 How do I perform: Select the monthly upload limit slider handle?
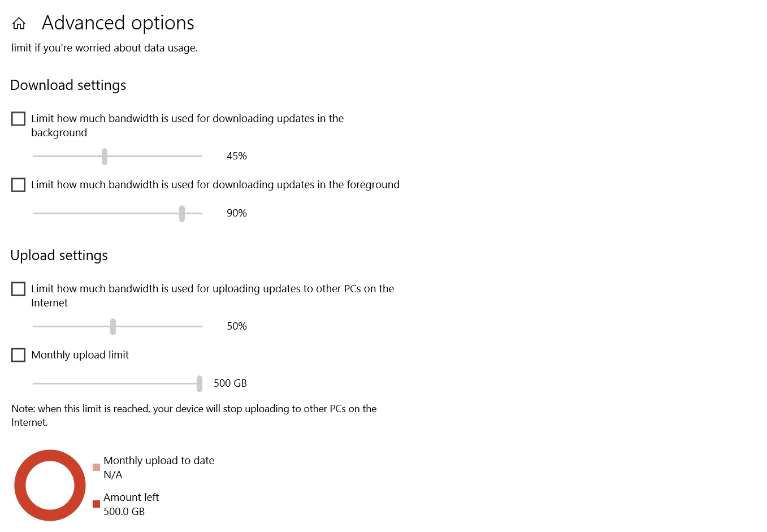(199, 383)
